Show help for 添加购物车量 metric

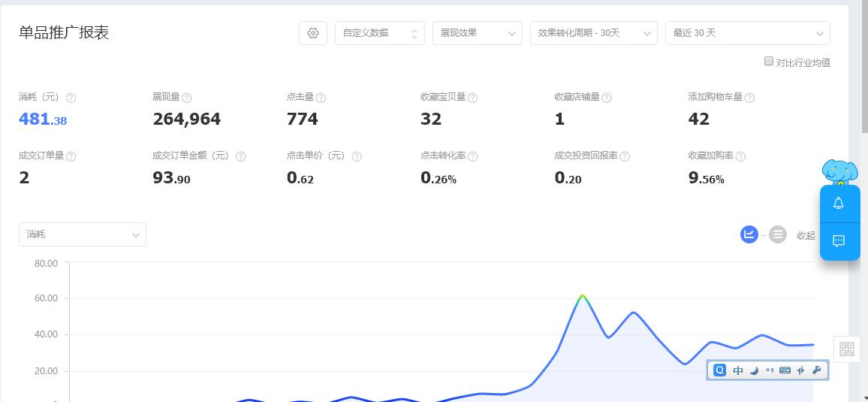point(749,98)
